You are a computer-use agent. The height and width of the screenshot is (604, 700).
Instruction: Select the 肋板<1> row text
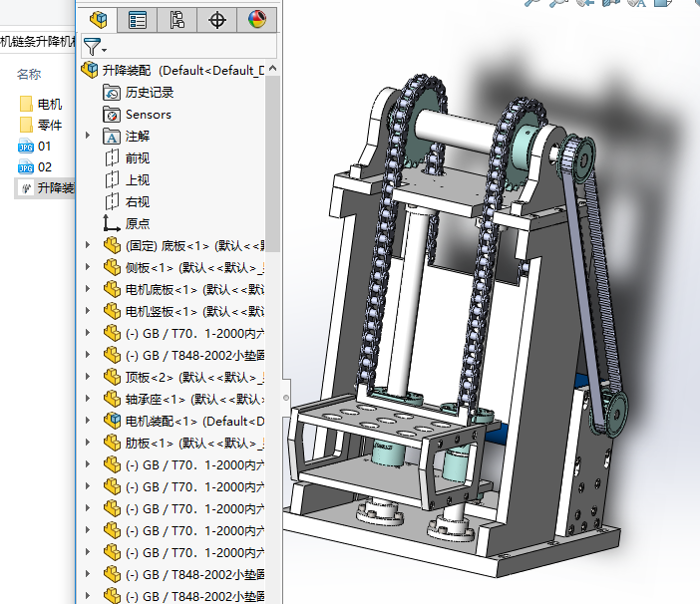click(194, 443)
